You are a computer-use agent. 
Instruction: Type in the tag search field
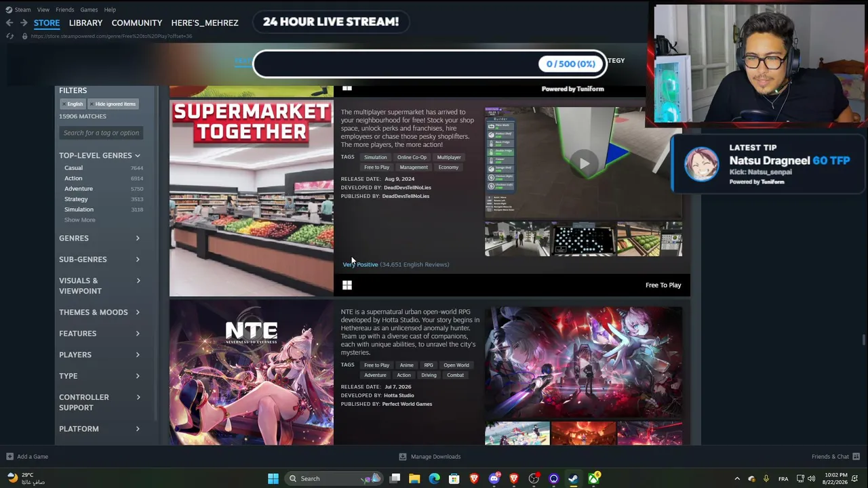[101, 133]
